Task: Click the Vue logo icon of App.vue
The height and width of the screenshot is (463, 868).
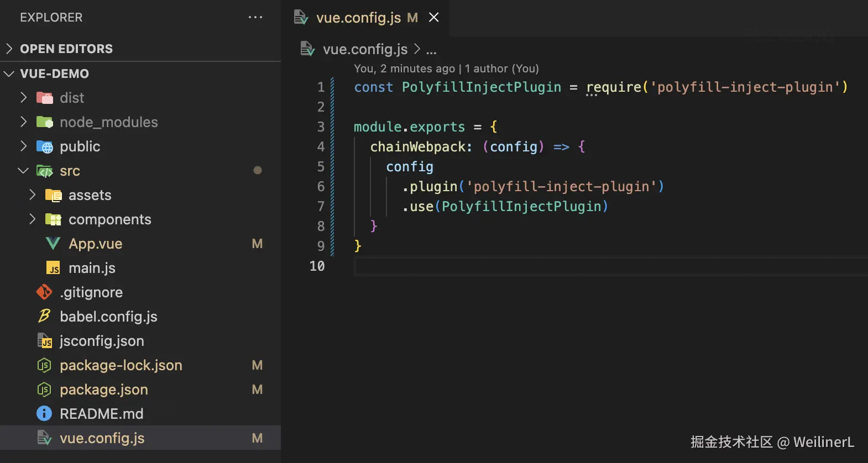Action: (x=53, y=244)
